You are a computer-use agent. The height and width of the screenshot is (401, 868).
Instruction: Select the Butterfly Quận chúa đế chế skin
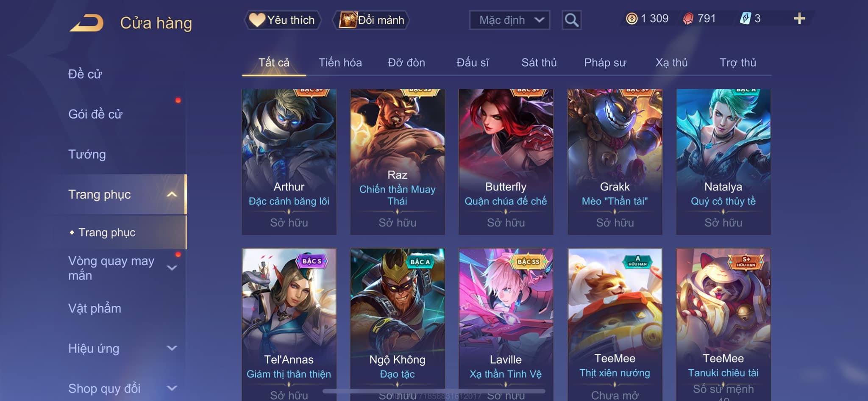(x=506, y=162)
